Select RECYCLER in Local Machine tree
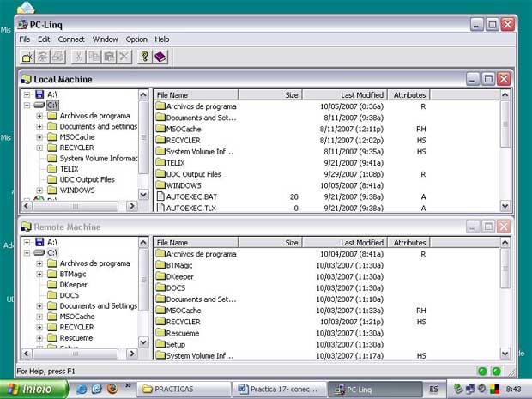This screenshot has width=532, height=399. 77,148
